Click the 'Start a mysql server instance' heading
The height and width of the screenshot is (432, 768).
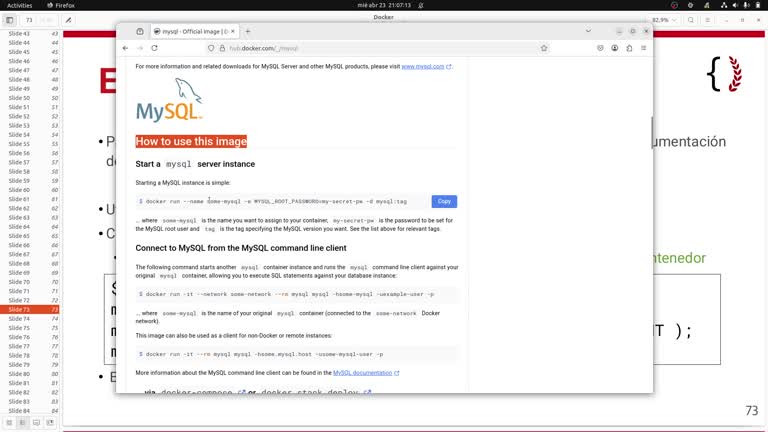[x=195, y=164]
